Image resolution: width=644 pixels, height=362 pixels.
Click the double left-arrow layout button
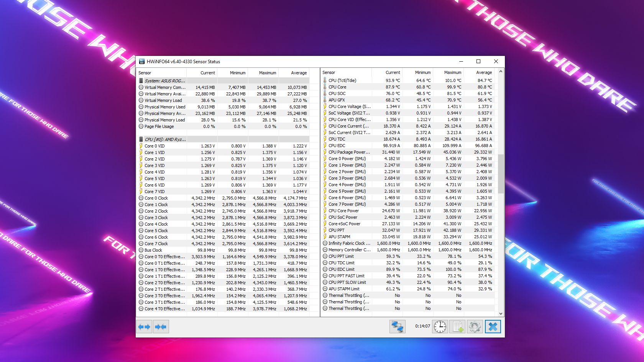pos(145,326)
